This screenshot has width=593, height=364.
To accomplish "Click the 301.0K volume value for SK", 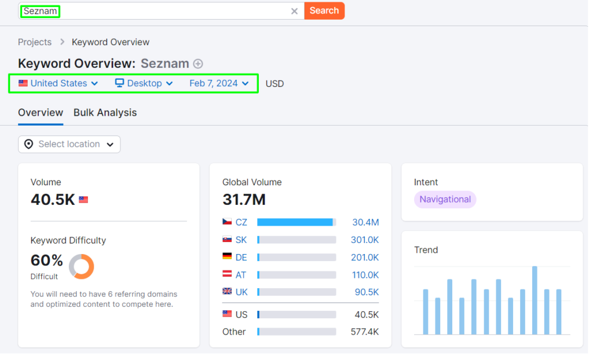I will coord(365,240).
